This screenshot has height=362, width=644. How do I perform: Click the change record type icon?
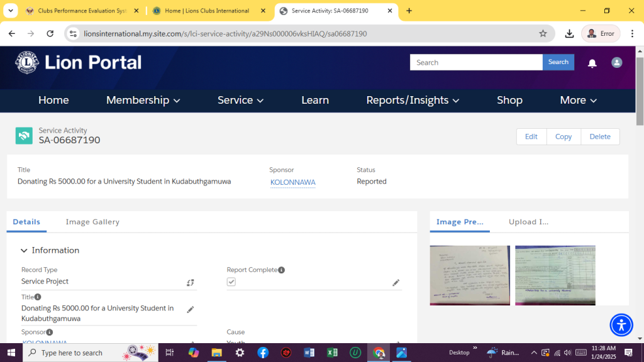click(x=190, y=282)
